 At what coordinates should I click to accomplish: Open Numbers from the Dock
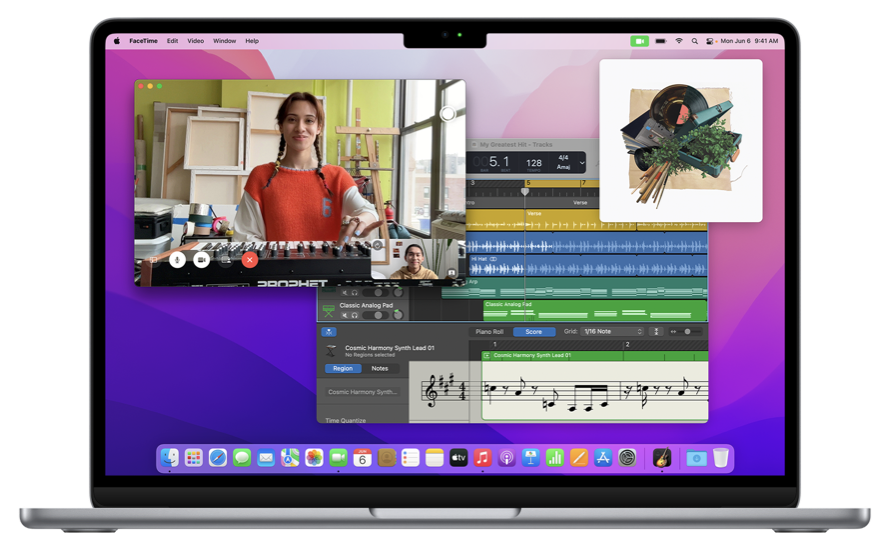pyautogui.click(x=555, y=457)
